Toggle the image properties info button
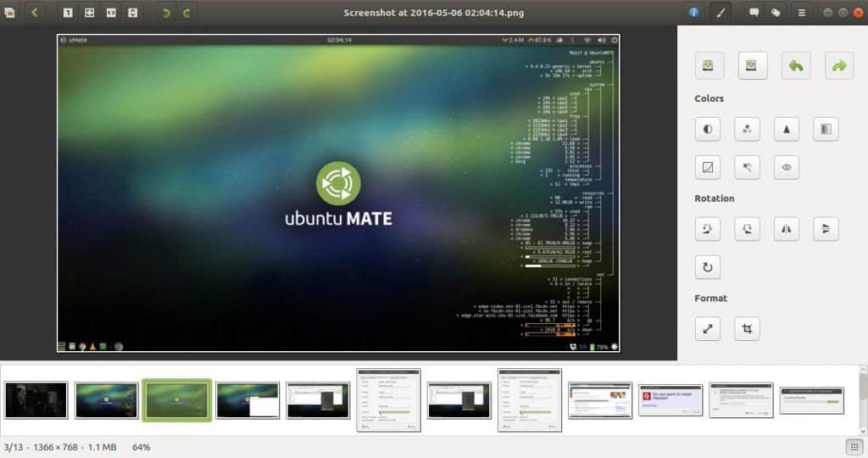The height and width of the screenshot is (458, 868). 694,13
